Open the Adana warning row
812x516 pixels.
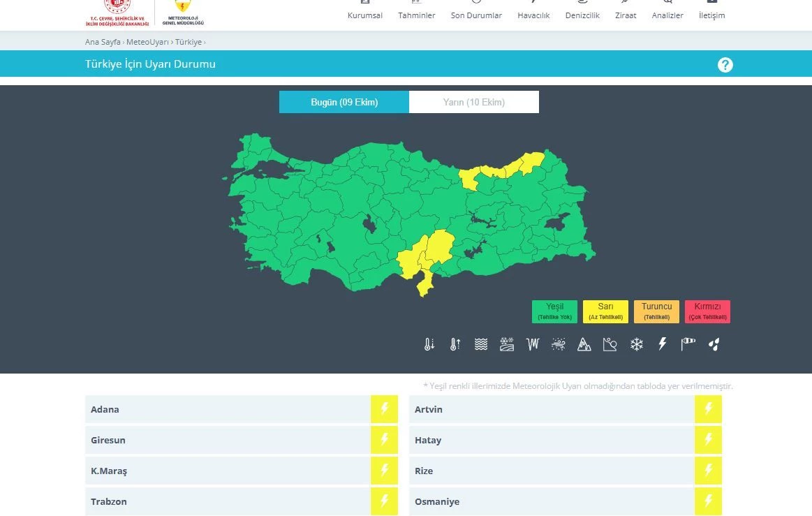[x=228, y=409]
